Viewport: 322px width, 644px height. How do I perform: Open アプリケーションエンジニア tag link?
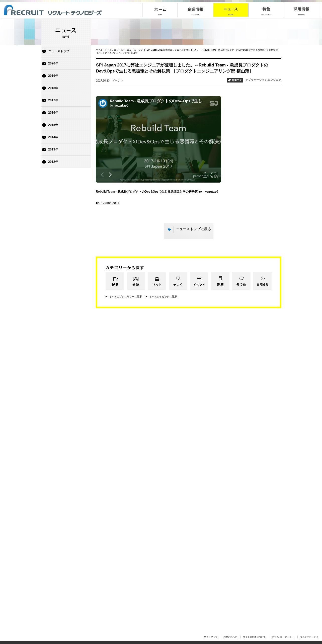[263, 80]
